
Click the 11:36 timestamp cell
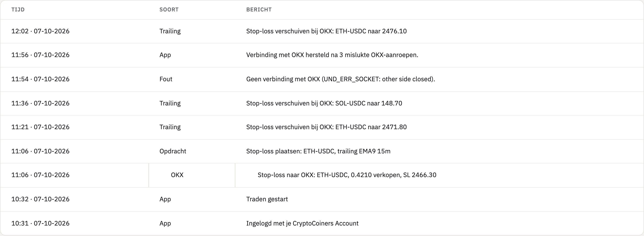(40, 103)
